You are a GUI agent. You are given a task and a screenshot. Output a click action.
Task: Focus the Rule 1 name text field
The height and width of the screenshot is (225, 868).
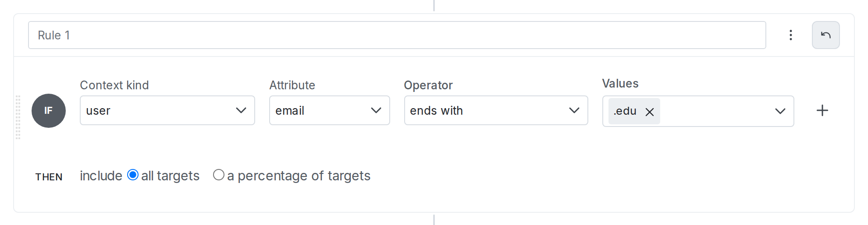pos(397,35)
